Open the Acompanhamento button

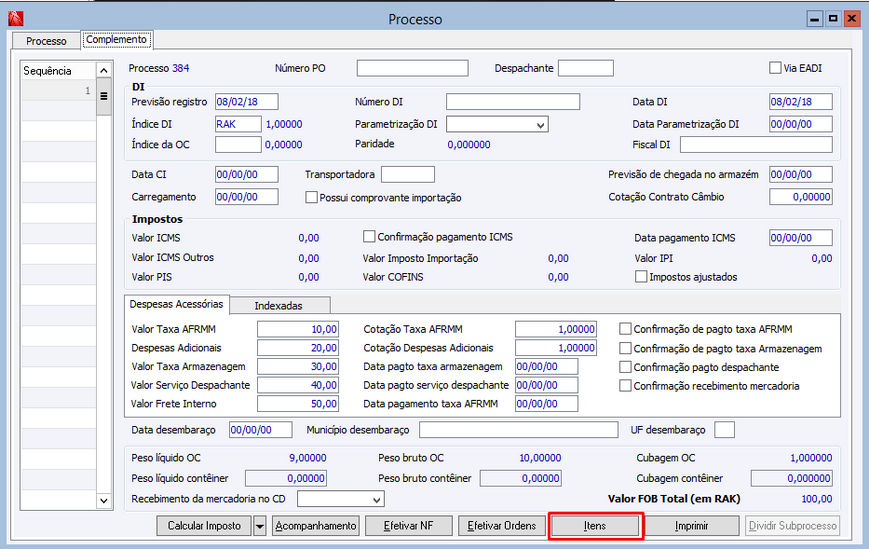[x=316, y=526]
